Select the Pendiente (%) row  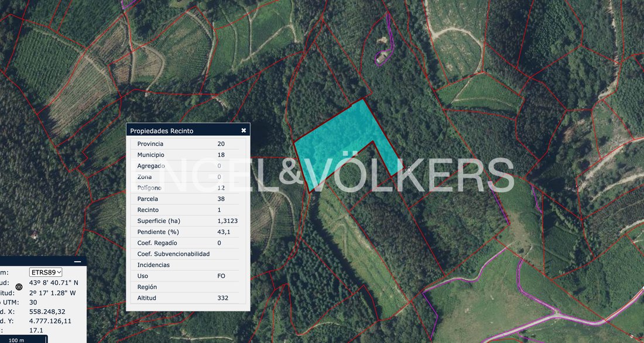pos(188,232)
